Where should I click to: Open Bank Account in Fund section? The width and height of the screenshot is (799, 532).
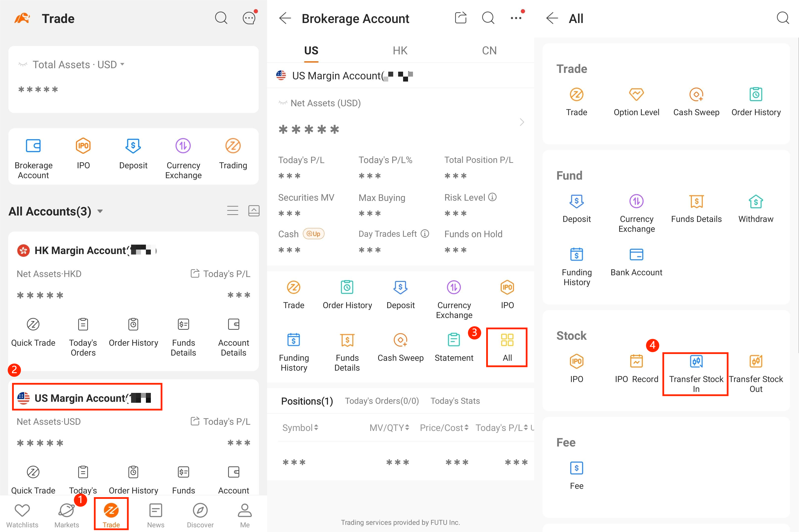[636, 262]
